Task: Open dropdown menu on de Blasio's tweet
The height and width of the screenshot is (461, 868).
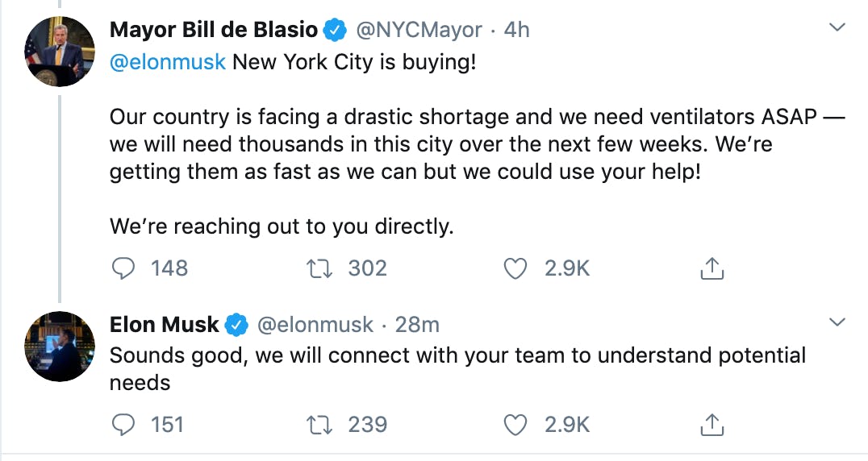Action: click(837, 28)
